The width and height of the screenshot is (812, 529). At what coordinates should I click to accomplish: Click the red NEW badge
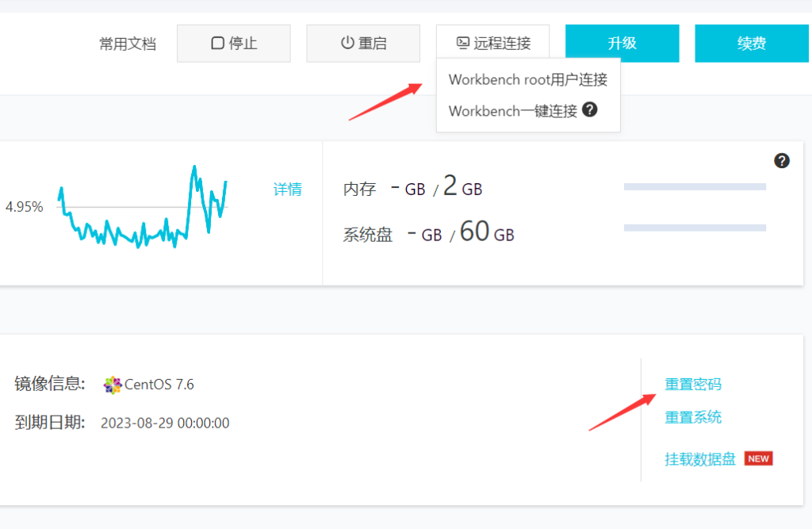[x=758, y=458]
